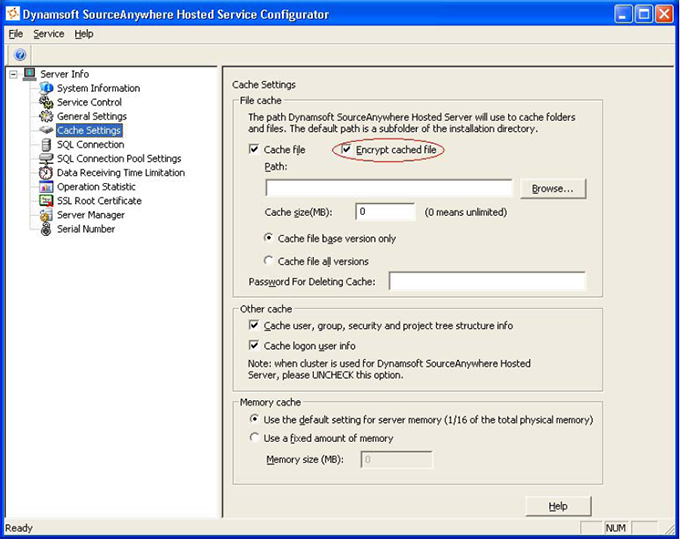This screenshot has height=539, width=680.
Task: Disable Cache logon user info checkbox
Action: point(254,345)
